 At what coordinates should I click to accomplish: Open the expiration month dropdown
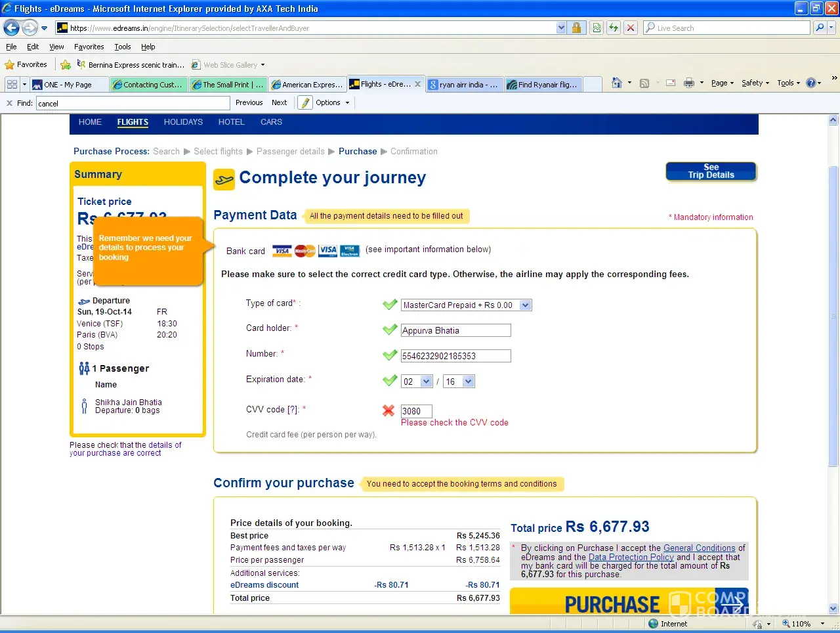pos(426,382)
